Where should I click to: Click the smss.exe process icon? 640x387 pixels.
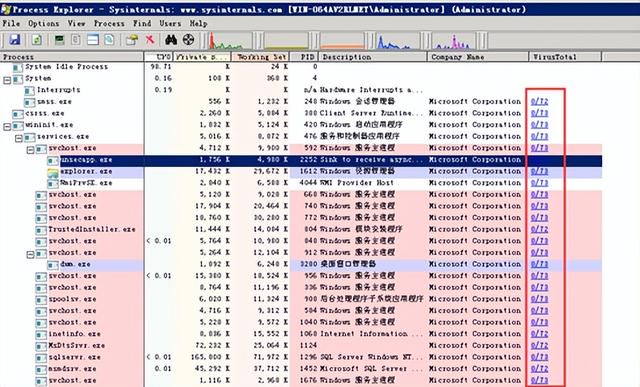29,102
